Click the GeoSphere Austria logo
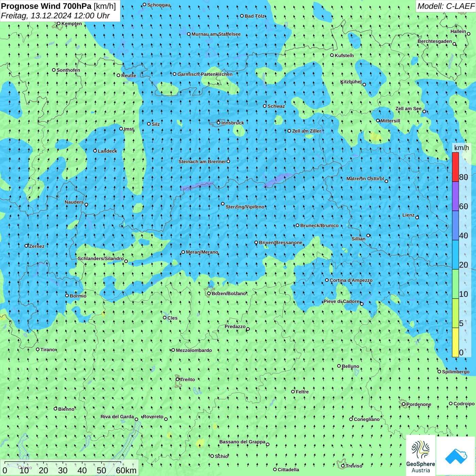This screenshot has width=476, height=476. click(x=421, y=456)
